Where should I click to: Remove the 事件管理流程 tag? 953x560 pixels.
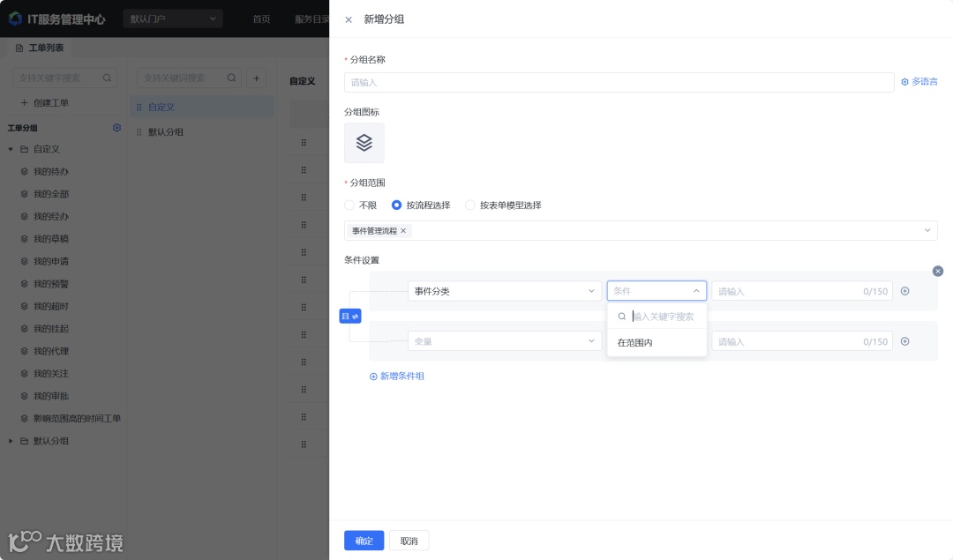coord(403,231)
